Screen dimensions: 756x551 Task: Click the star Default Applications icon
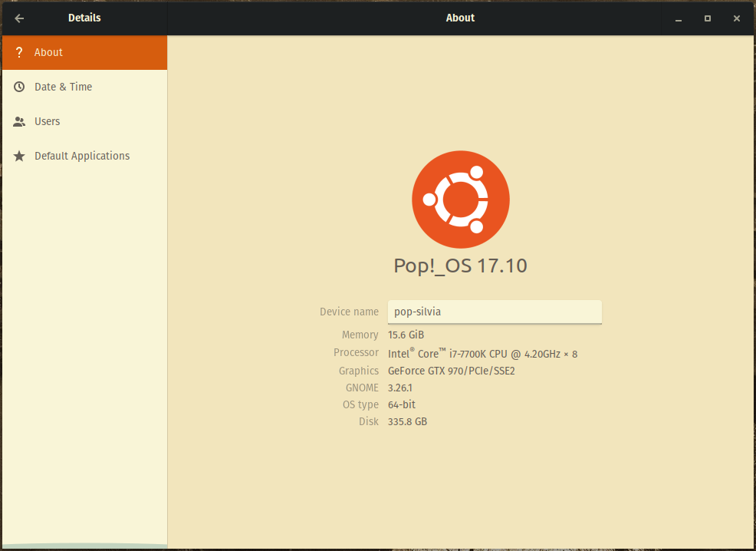pyautogui.click(x=19, y=156)
